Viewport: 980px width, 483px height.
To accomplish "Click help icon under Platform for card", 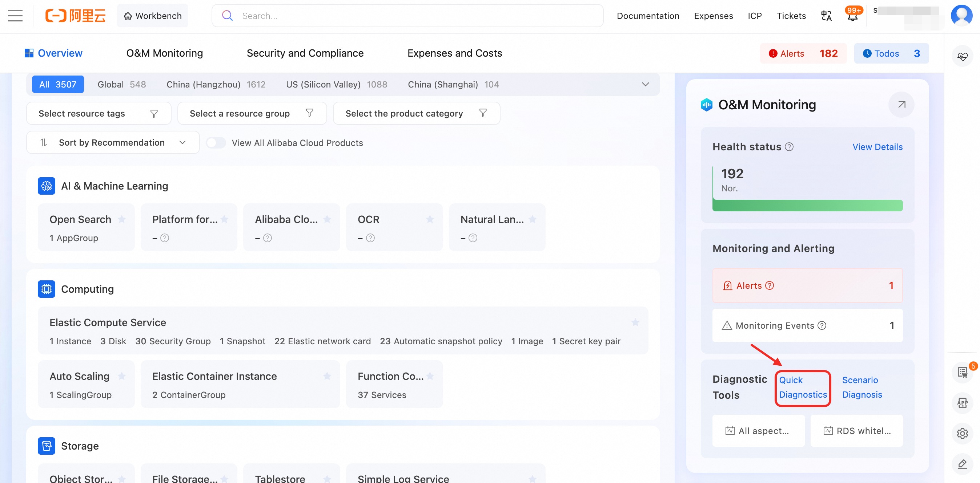I will (164, 238).
